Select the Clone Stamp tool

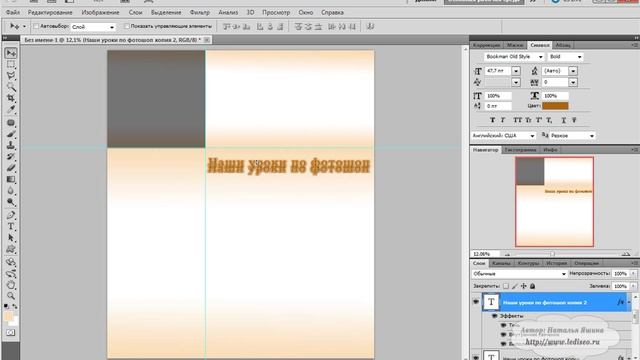[x=11, y=145]
